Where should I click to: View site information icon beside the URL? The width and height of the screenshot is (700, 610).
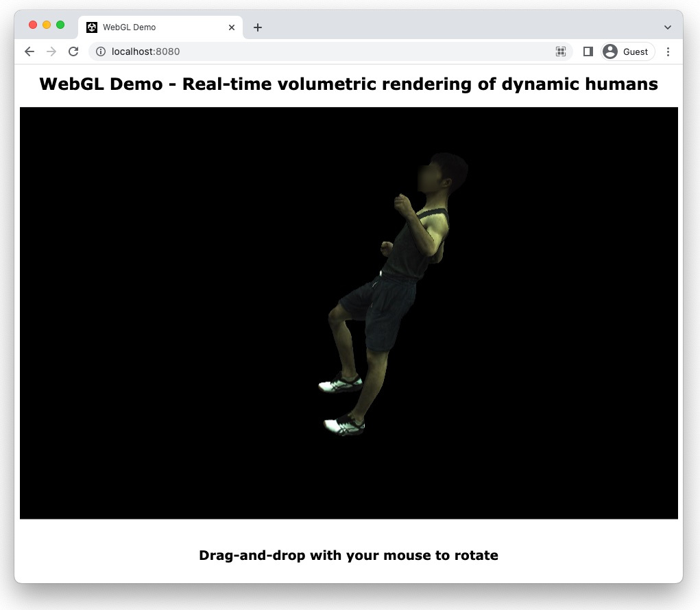[101, 52]
